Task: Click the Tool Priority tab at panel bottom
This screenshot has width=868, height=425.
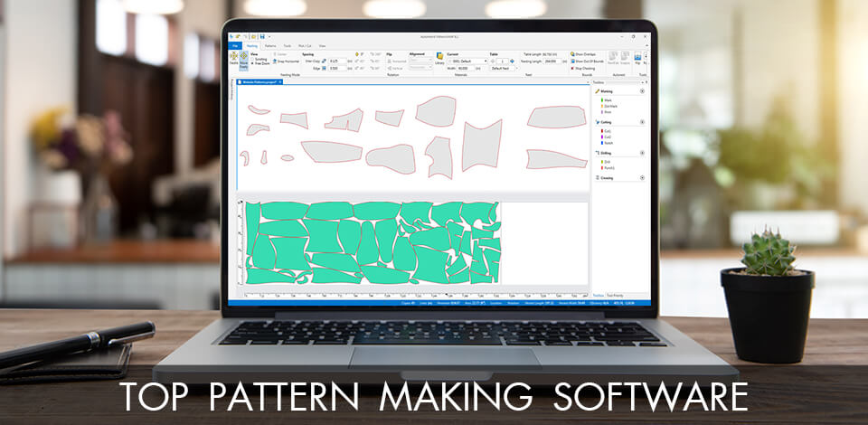Action: pyautogui.click(x=615, y=295)
